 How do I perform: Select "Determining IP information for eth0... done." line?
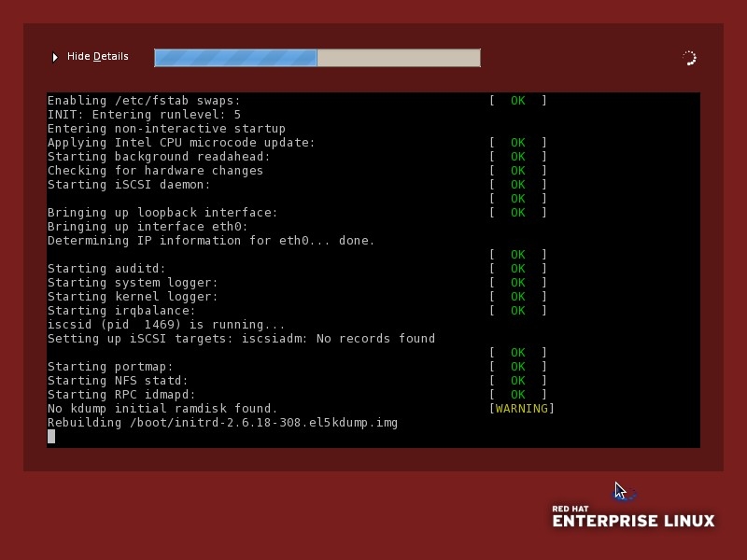coord(211,241)
